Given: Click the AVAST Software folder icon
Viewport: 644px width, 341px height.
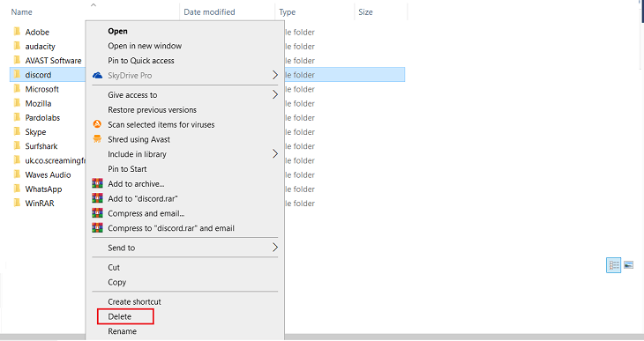Looking at the screenshot, I should click(17, 60).
